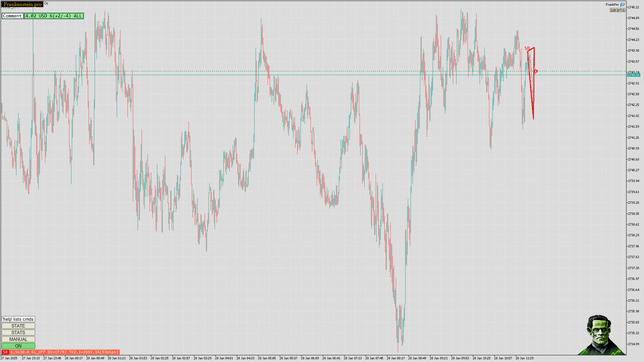Click the 2745.22 price axis label
The width and height of the screenshot is (644, 362).
[x=634, y=7]
